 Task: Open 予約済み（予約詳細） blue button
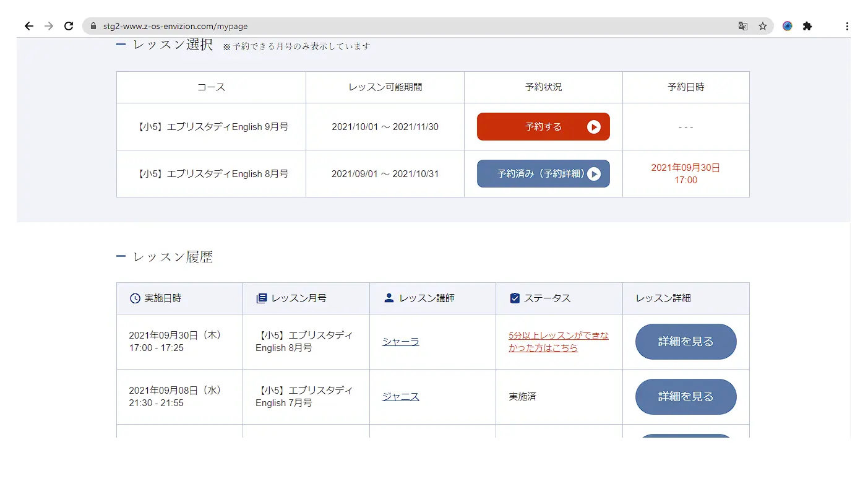[x=543, y=174]
